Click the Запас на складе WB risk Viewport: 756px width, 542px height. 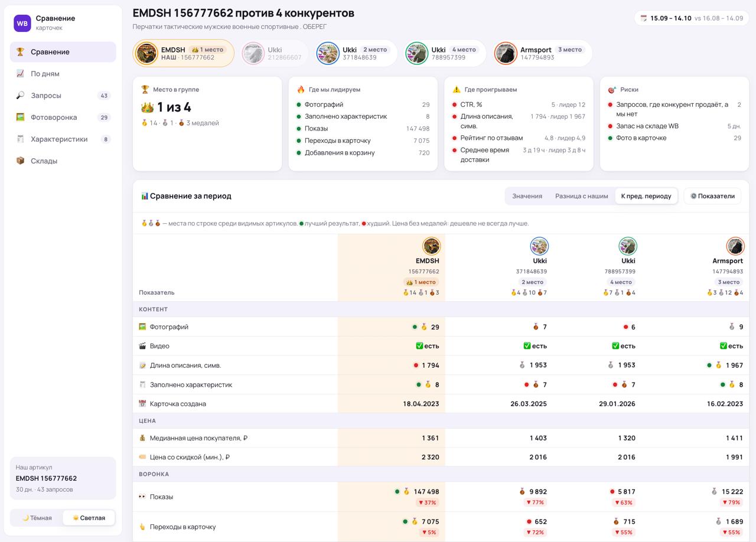coord(674,126)
